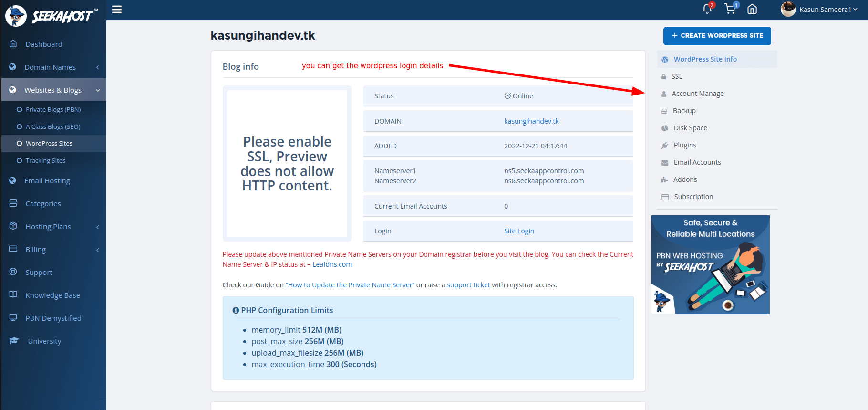
Task: Toggle the hamburger sidebar menu
Action: pyautogui.click(x=117, y=10)
